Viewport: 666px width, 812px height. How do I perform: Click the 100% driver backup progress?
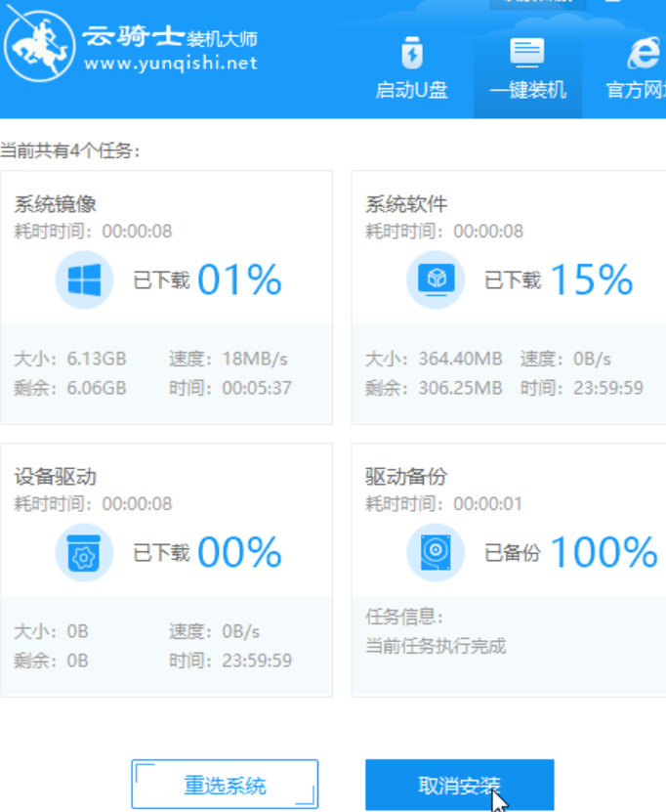pyautogui.click(x=604, y=553)
